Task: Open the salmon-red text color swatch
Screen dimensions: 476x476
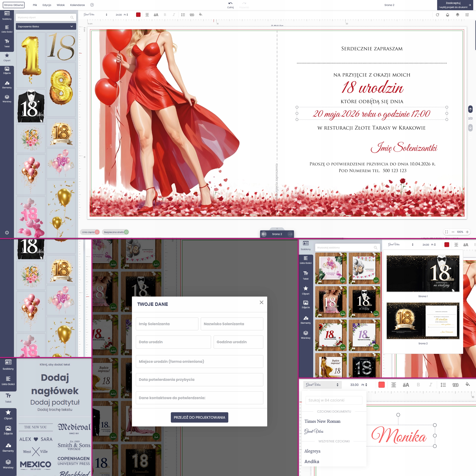Action: point(381,385)
